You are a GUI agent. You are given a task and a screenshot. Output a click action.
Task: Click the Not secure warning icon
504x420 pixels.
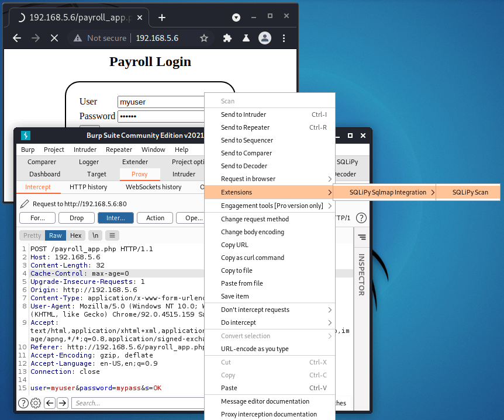coord(77,38)
